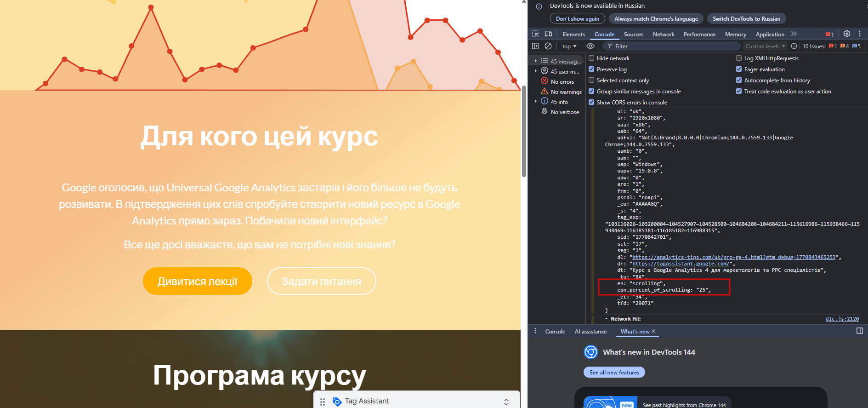Click the info icon beside Custom levels
868x408 pixels.
[x=794, y=46]
